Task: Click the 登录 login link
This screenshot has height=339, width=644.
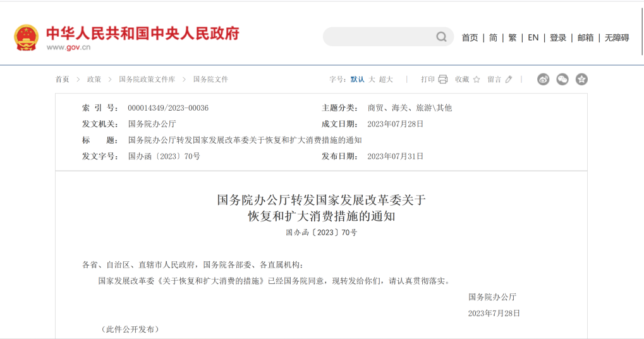Action: point(558,38)
